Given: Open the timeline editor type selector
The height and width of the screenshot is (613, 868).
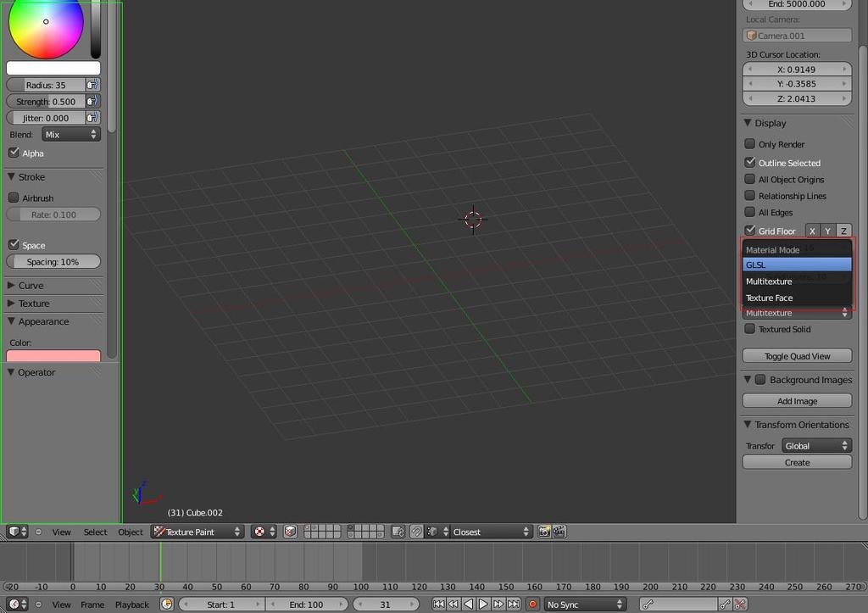Looking at the screenshot, I should click(x=17, y=605).
